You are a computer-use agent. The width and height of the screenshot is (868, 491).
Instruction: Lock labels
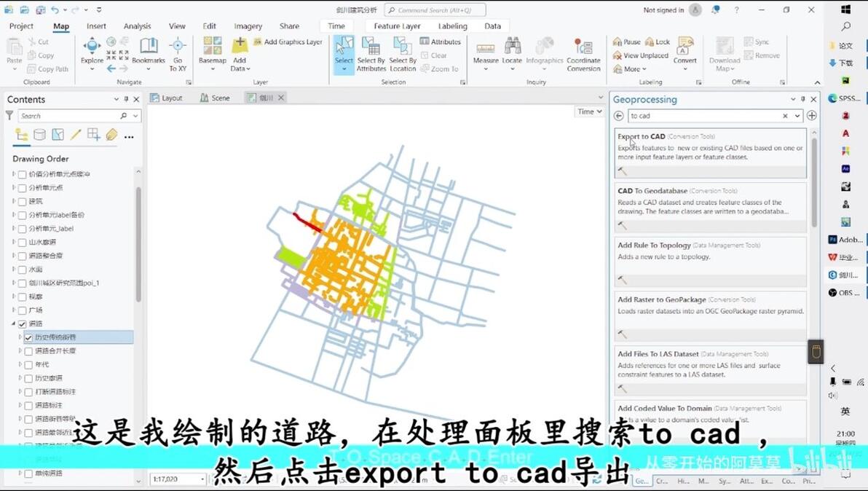point(658,42)
